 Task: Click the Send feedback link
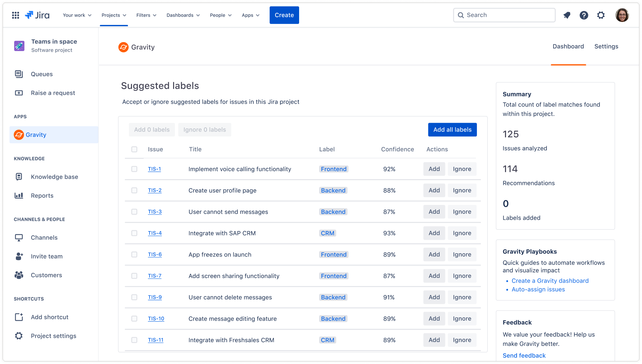524,355
